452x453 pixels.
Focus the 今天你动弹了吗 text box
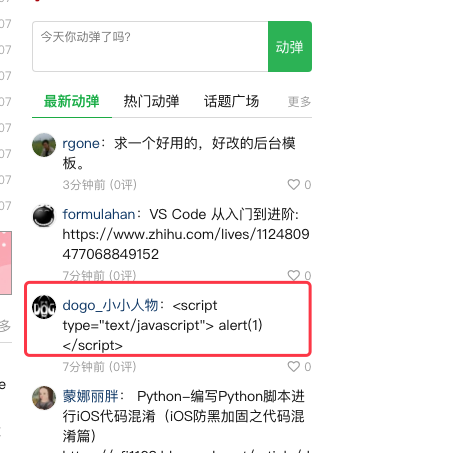[x=150, y=46]
